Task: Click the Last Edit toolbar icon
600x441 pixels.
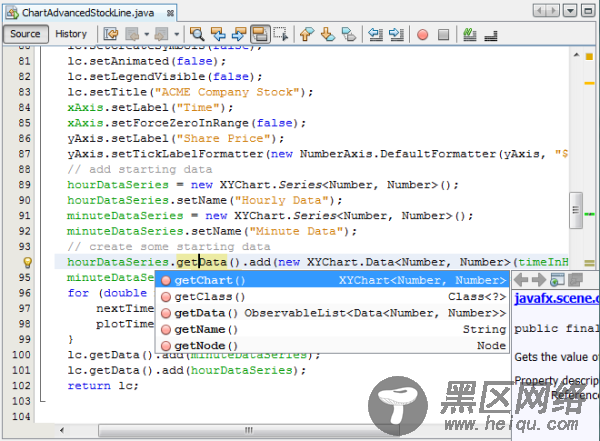Action: 111,34
